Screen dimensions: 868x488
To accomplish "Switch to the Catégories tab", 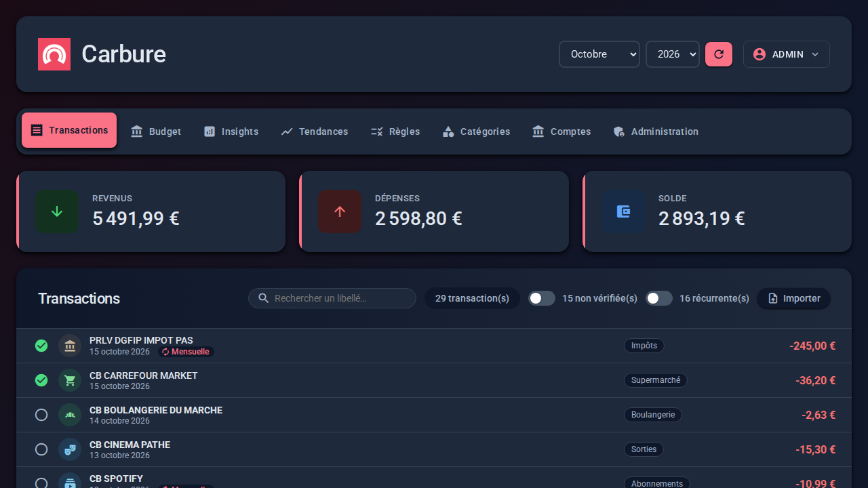I will coord(476,131).
